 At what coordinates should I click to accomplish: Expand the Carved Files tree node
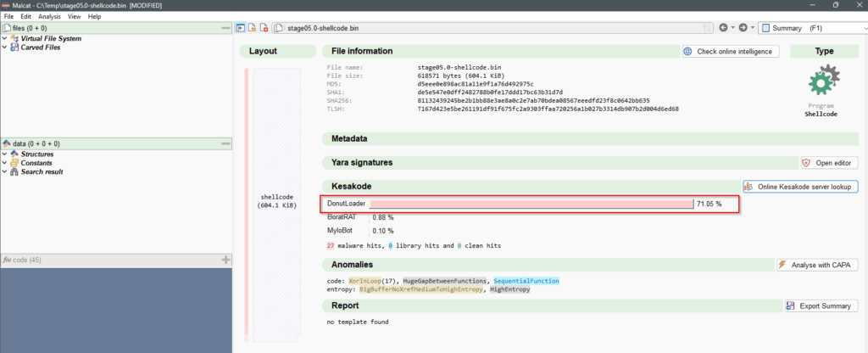[x=5, y=48]
